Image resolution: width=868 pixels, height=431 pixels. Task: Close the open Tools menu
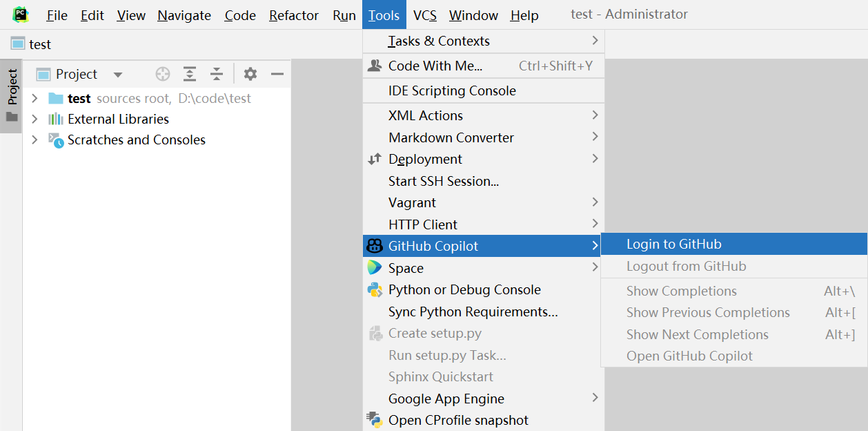(x=384, y=15)
